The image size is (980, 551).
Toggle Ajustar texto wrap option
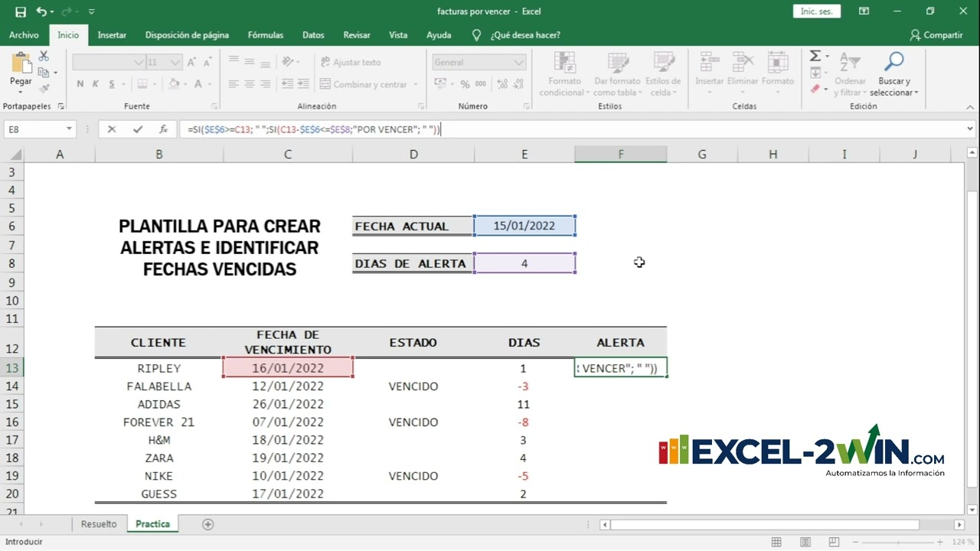click(351, 62)
